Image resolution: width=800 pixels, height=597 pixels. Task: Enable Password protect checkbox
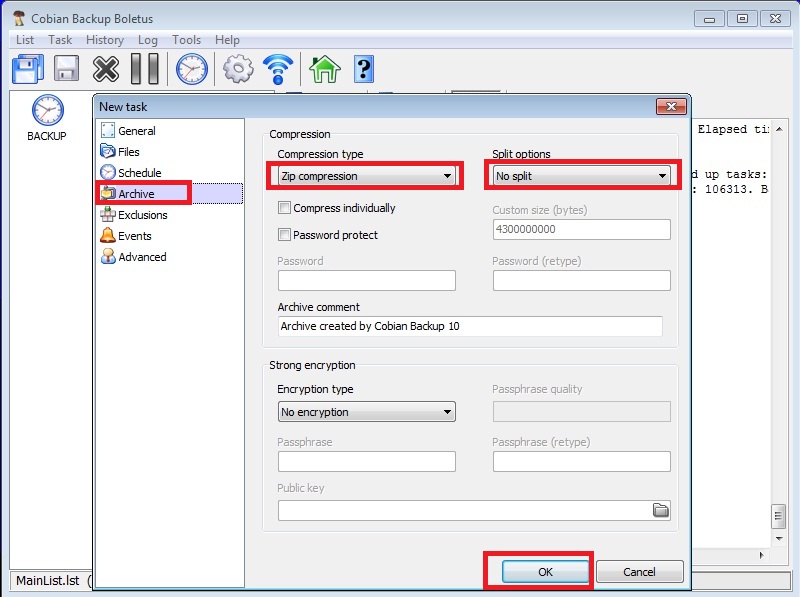coord(284,235)
